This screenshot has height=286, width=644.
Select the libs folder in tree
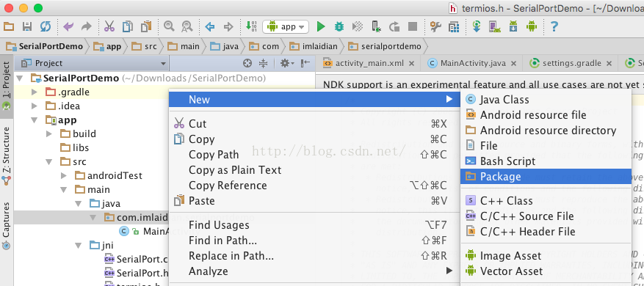click(x=74, y=147)
